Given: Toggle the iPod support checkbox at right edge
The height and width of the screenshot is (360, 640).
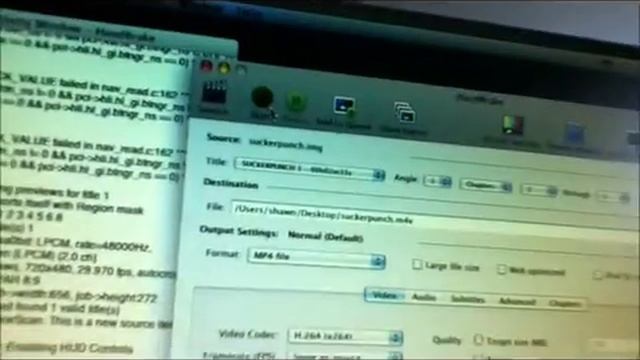Looking at the screenshot, I should pyautogui.click(x=598, y=276).
